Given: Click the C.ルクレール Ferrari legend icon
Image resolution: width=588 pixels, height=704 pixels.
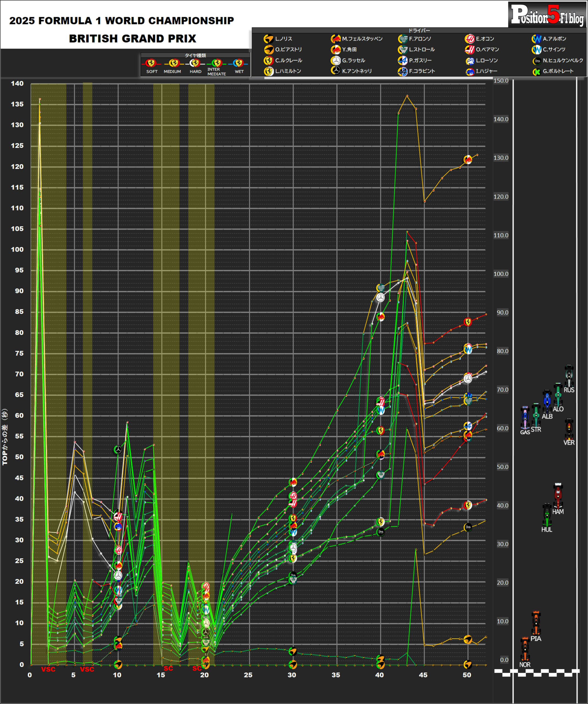Looking at the screenshot, I should tap(268, 61).
